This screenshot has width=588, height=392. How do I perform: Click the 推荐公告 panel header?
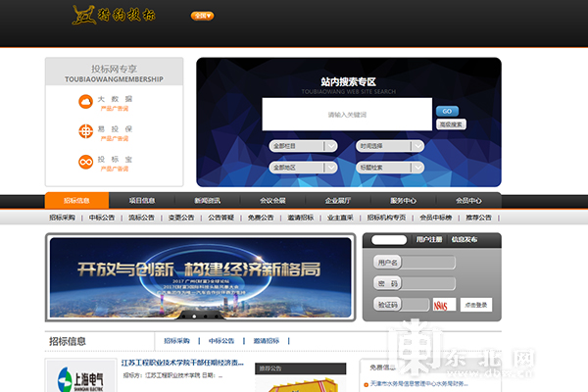(301, 368)
